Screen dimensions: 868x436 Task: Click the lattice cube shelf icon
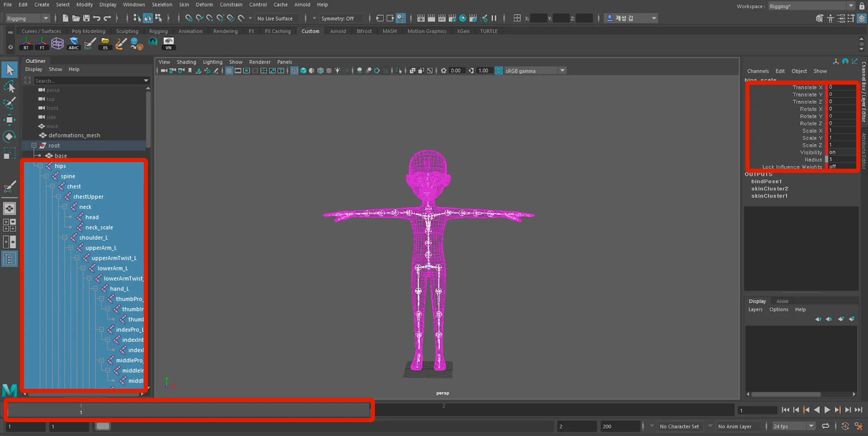click(58, 44)
